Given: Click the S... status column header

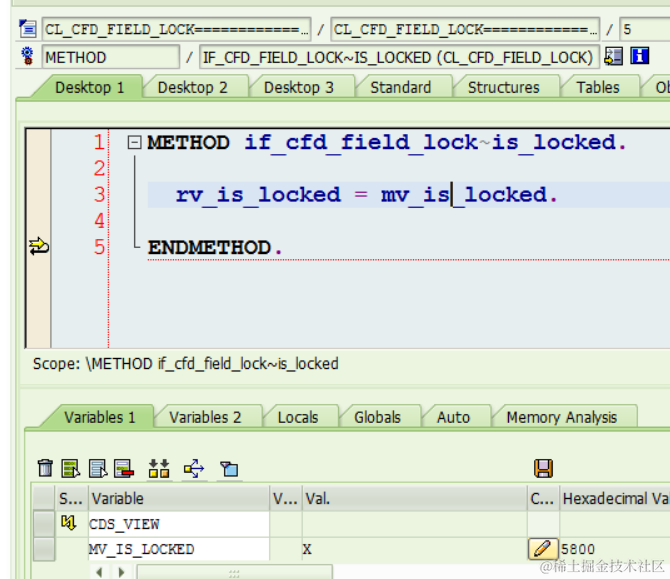Looking at the screenshot, I should click(72, 498).
